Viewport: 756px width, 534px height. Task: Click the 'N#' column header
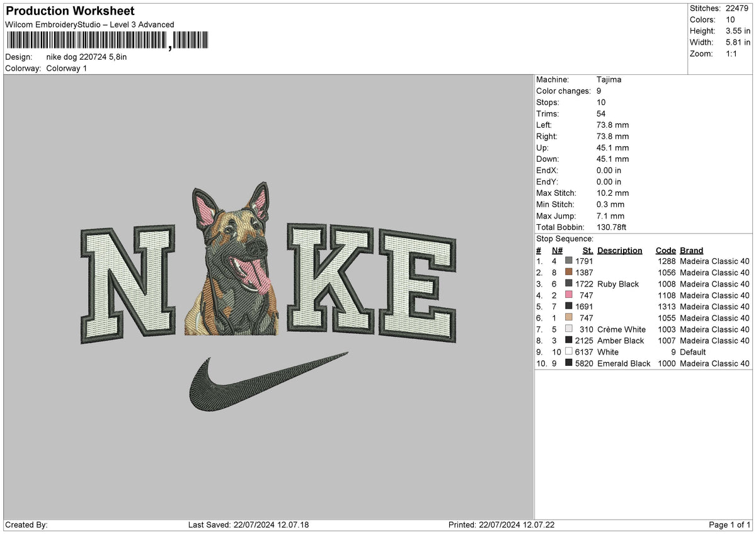[x=557, y=250]
